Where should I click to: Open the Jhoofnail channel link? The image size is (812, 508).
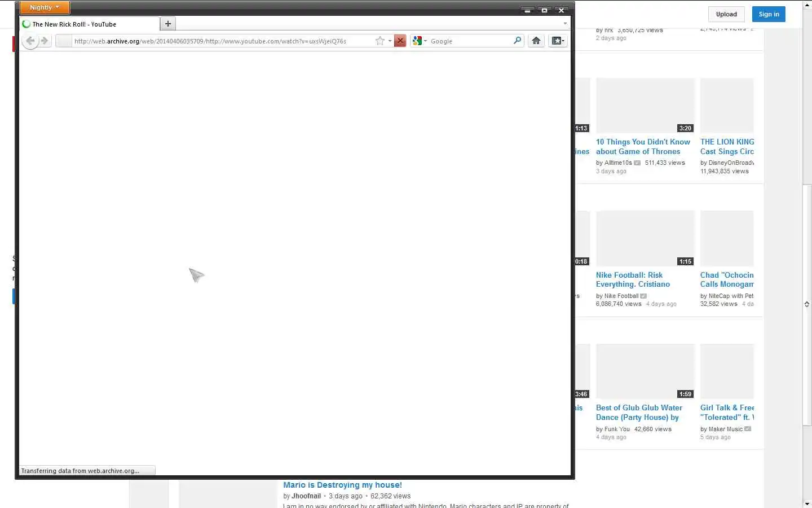(306, 496)
